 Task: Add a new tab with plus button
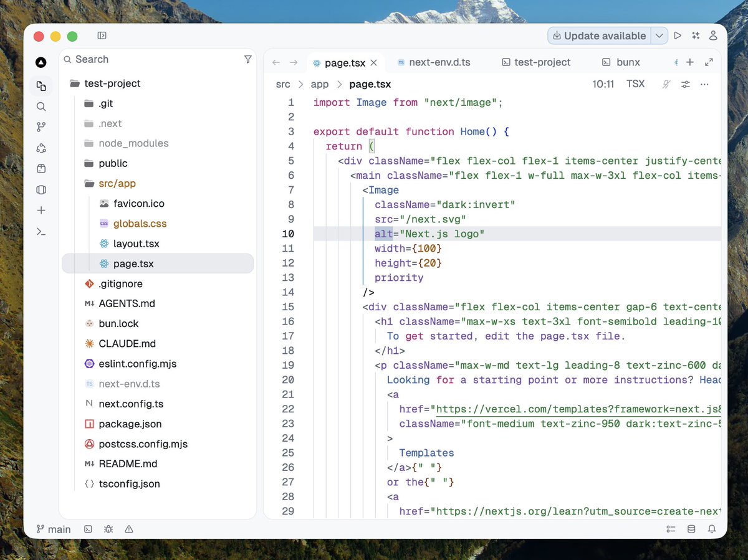pos(690,62)
